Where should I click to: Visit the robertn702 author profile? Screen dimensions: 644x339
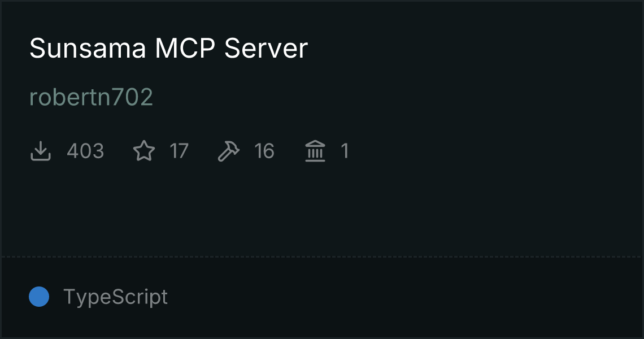[91, 97]
